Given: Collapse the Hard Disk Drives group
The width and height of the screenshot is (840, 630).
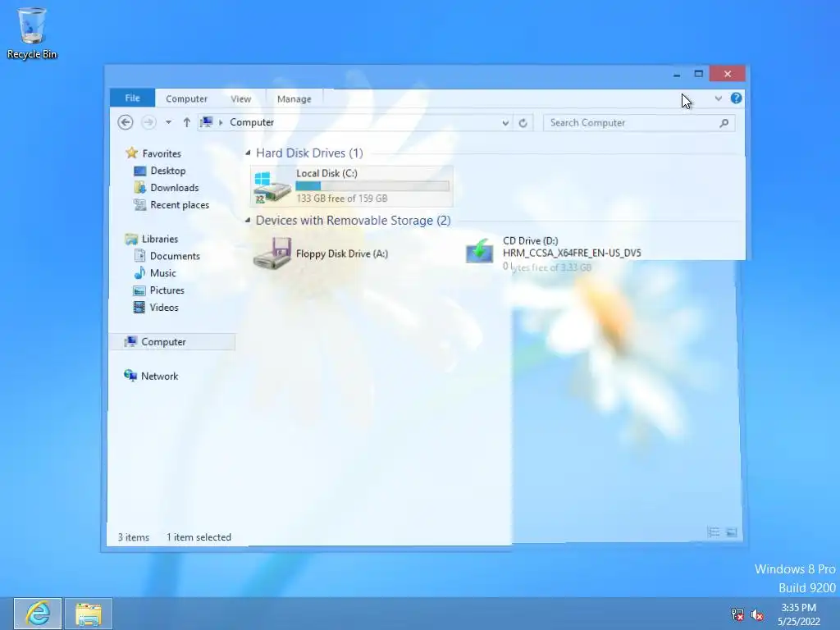Looking at the screenshot, I should tap(248, 153).
